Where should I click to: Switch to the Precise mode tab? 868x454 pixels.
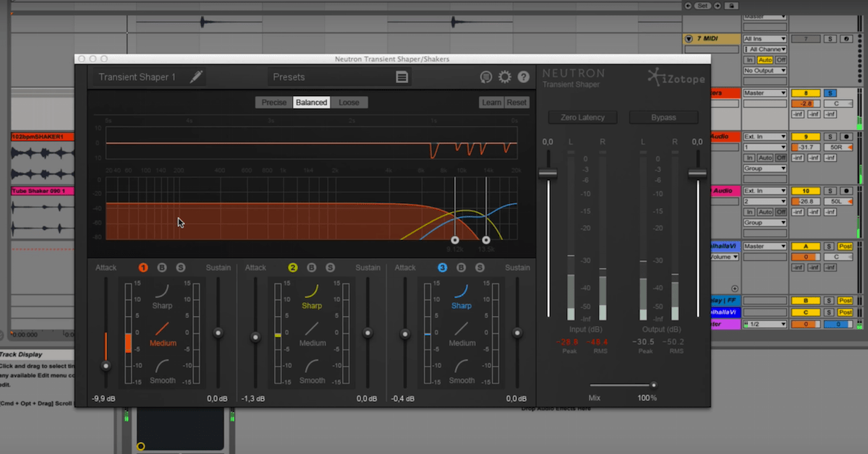tap(274, 102)
